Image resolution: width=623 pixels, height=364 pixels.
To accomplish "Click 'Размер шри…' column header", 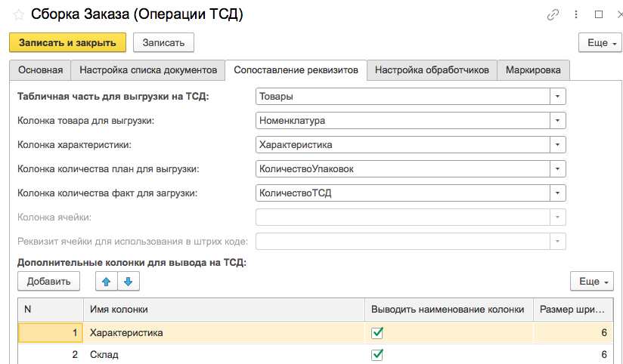I will coord(573,310).
